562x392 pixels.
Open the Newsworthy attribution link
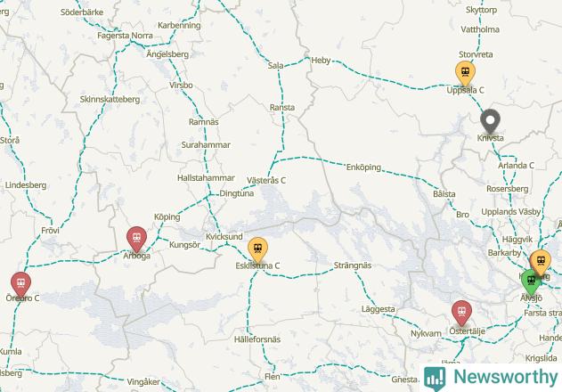point(491,378)
